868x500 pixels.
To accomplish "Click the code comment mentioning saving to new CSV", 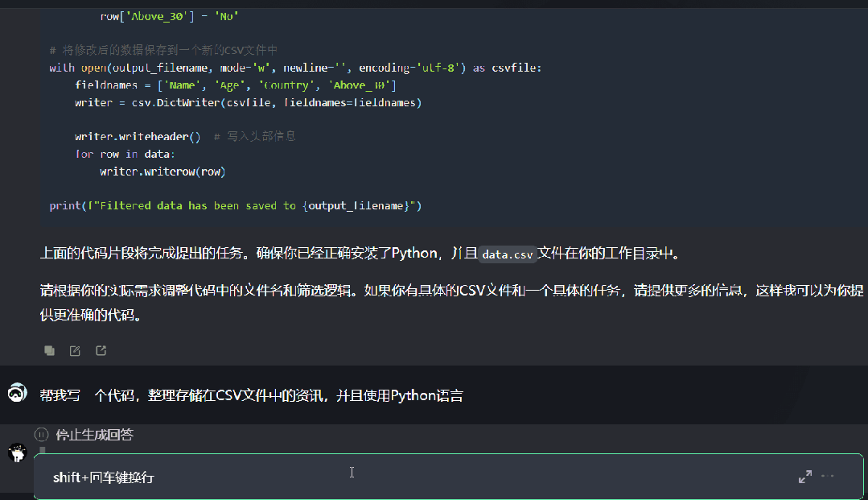I will 163,51.
